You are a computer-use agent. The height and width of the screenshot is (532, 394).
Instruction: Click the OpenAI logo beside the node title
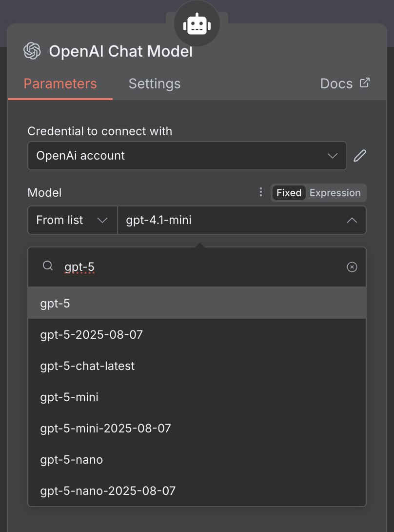32,51
